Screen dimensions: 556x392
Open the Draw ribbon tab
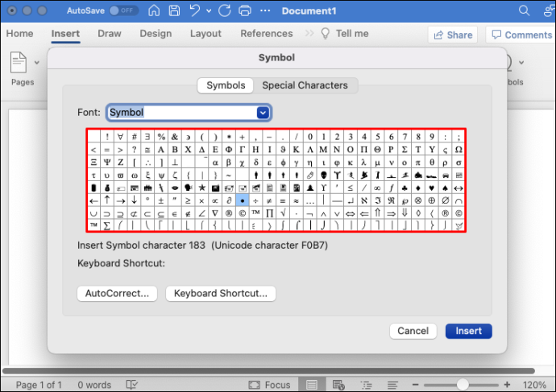pyautogui.click(x=110, y=34)
